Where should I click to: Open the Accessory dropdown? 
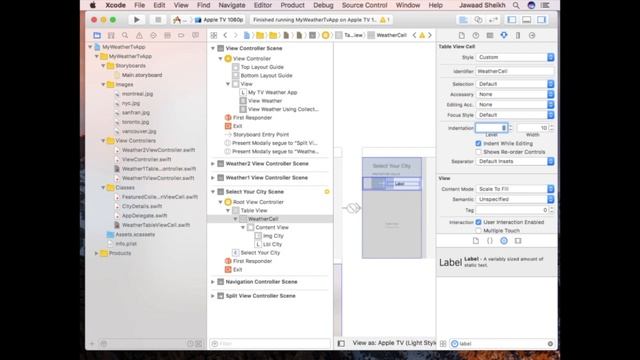[x=515, y=94]
